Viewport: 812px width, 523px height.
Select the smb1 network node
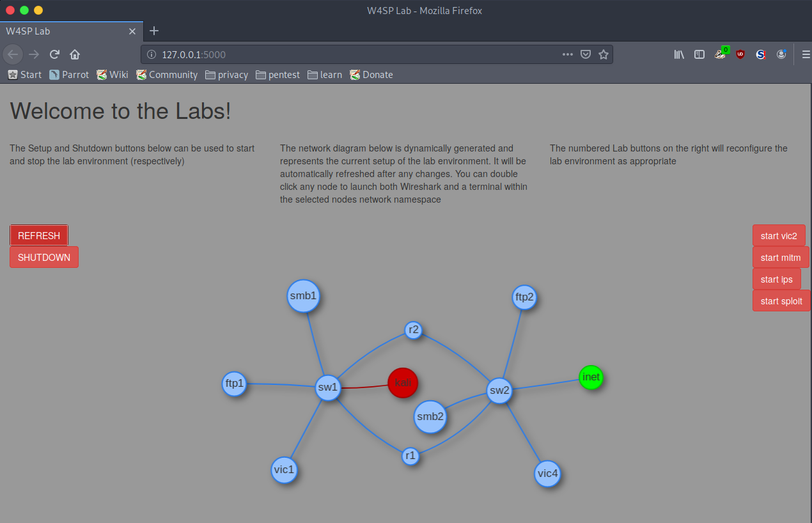(x=303, y=296)
